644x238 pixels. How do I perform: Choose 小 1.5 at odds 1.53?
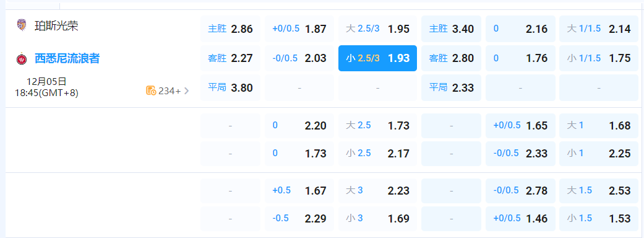tap(599, 219)
